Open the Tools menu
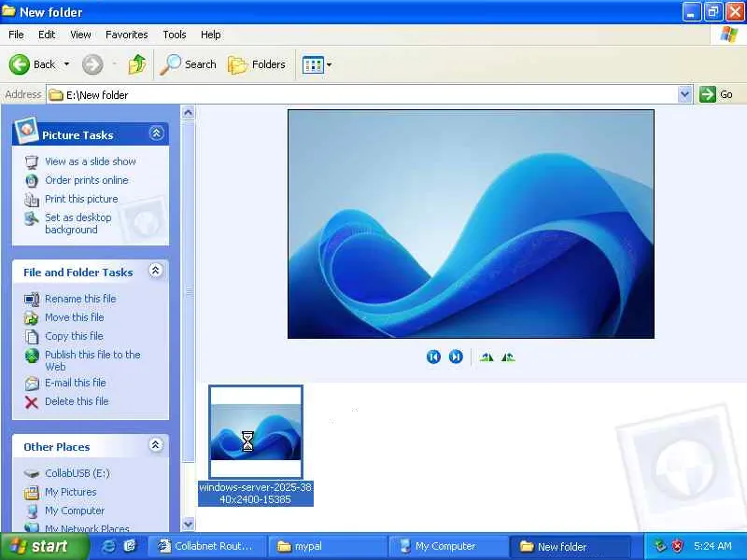Image resolution: width=747 pixels, height=560 pixels. click(x=175, y=35)
